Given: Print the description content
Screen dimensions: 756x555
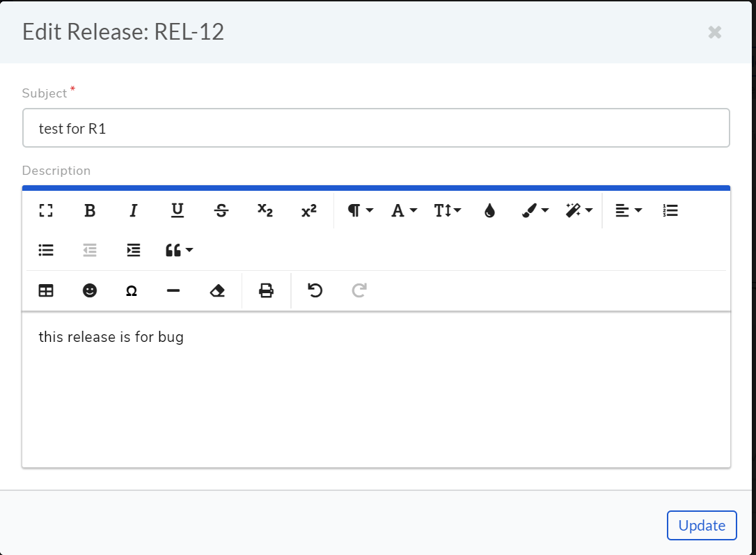Looking at the screenshot, I should click(266, 291).
